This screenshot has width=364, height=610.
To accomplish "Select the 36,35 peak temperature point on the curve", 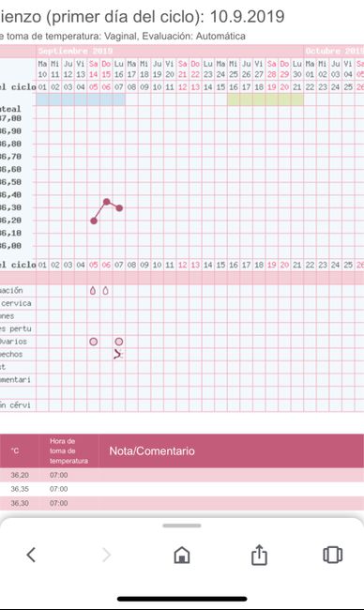I will tap(107, 202).
